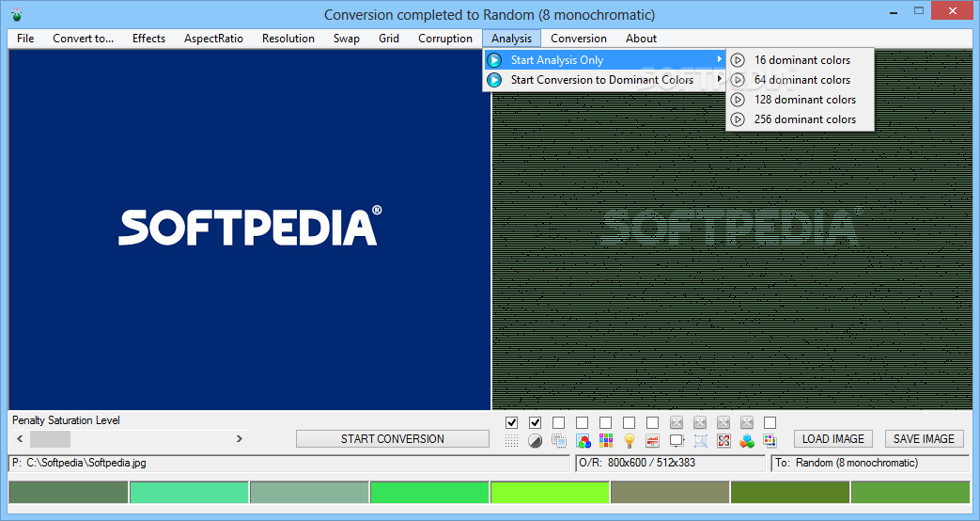Click play icon beside 256 dominant colors
Screen dimensions: 980x521
[739, 118]
